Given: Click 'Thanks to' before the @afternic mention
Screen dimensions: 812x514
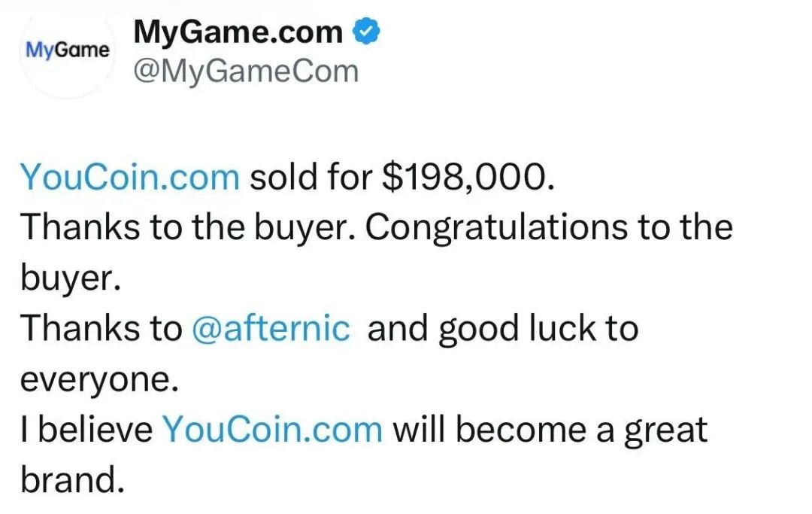Looking at the screenshot, I should (x=101, y=329).
